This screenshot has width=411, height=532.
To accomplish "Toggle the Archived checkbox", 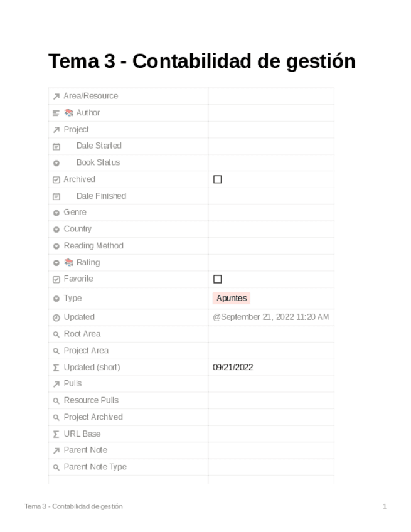I will (x=218, y=179).
